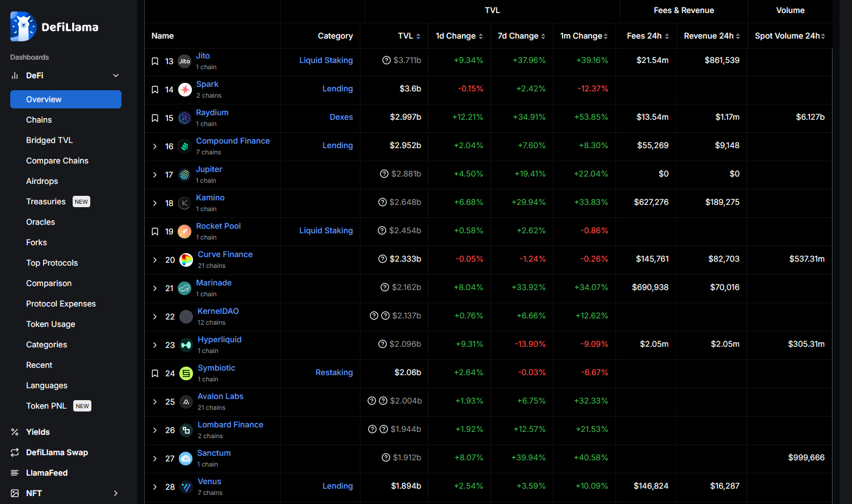This screenshot has width=852, height=504.
Task: Expand the Curve Finance row
Action: click(155, 260)
